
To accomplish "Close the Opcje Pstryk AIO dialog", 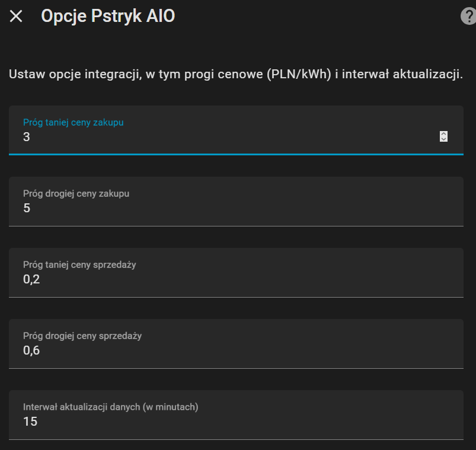I will 16,17.
